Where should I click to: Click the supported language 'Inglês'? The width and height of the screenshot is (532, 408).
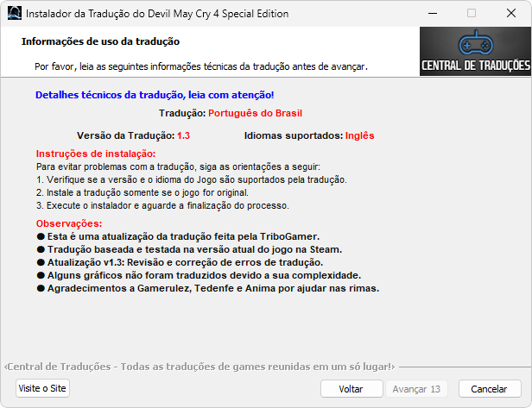coord(359,135)
